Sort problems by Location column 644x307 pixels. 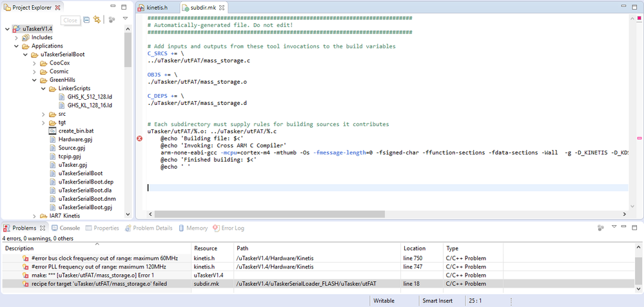pos(422,248)
